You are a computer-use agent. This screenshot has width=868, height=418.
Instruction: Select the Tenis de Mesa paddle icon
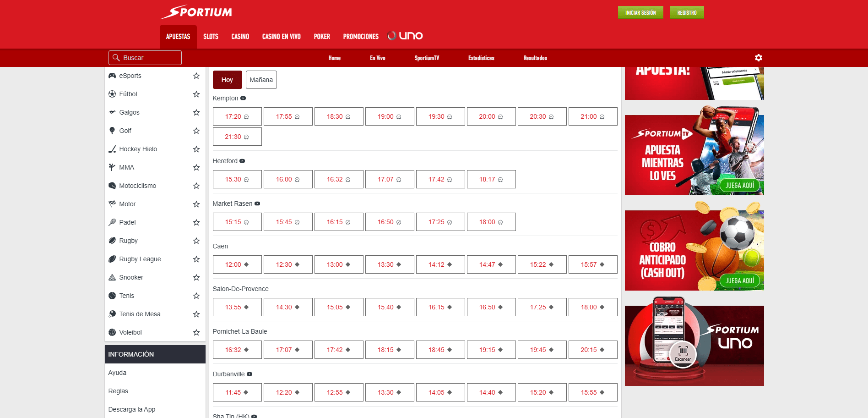coord(112,314)
